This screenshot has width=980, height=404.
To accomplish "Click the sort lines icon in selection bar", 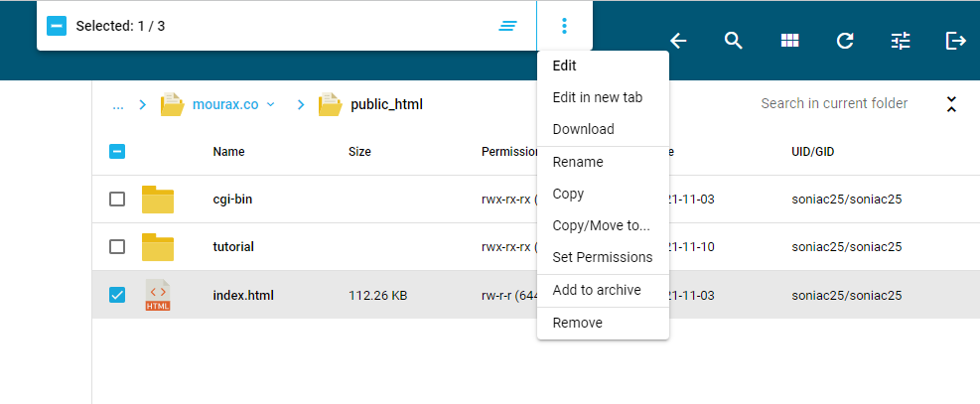I will click(x=507, y=26).
